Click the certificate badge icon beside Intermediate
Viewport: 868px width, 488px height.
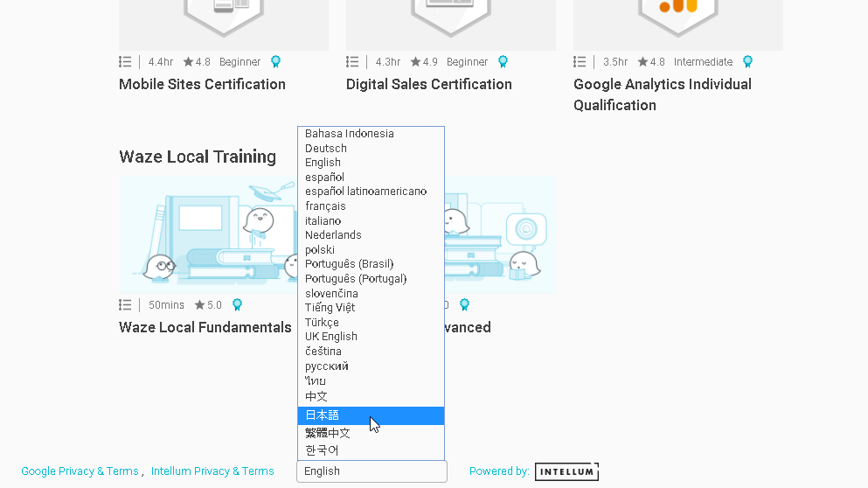tap(747, 62)
